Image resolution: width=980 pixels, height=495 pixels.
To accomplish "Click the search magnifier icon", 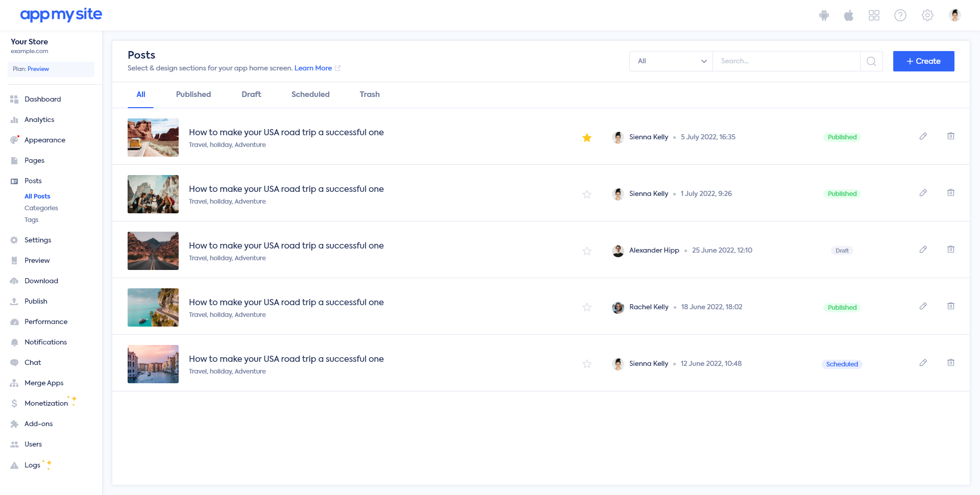I will 871,61.
